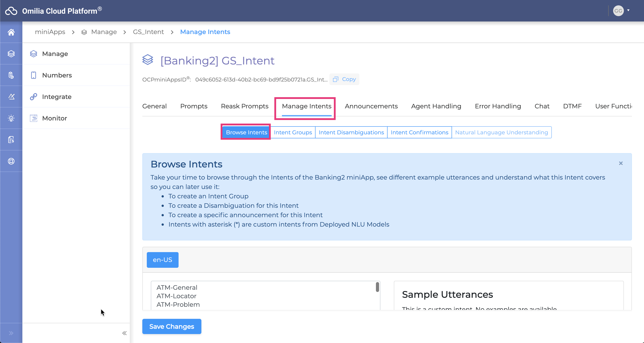The width and height of the screenshot is (644, 343).
Task: Click the phone numbers icon in left rail
Action: click(11, 75)
